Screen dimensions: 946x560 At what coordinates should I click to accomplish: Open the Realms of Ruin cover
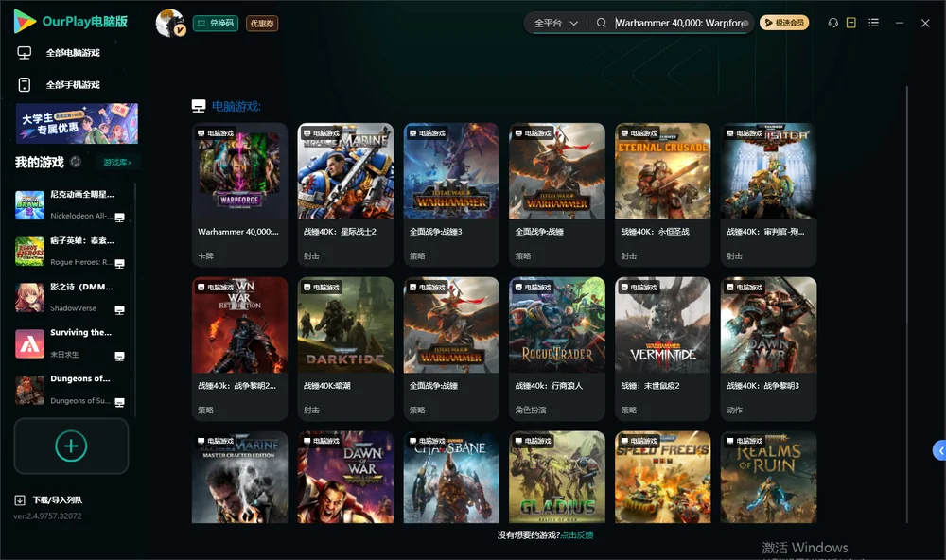coord(768,477)
